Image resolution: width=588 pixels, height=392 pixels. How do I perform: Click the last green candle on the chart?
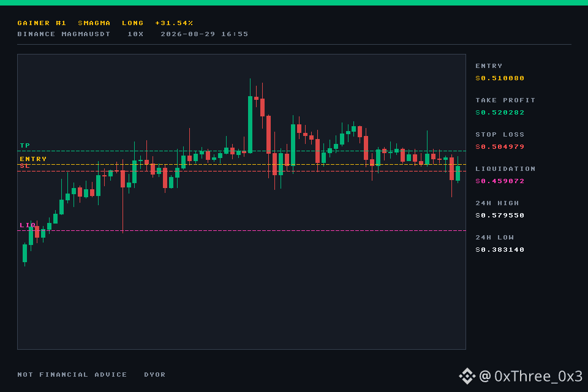point(458,173)
